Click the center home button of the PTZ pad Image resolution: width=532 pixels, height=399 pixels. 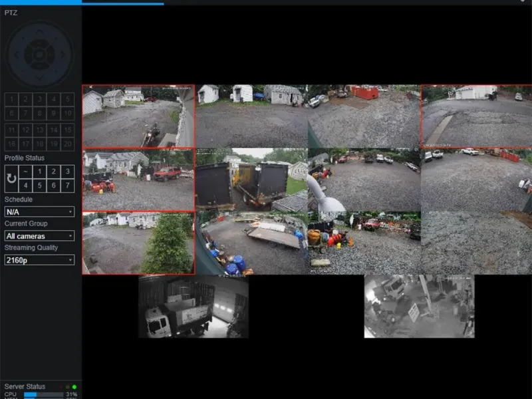coord(40,55)
